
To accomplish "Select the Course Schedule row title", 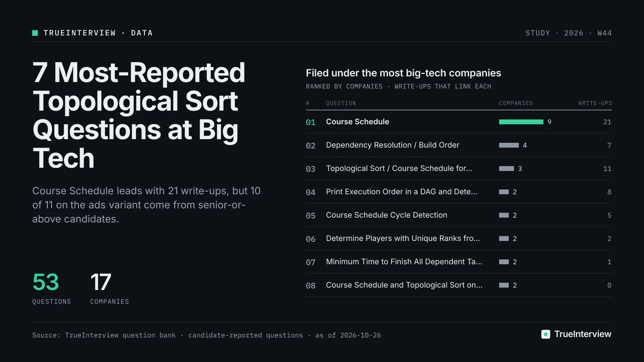I will pos(357,122).
